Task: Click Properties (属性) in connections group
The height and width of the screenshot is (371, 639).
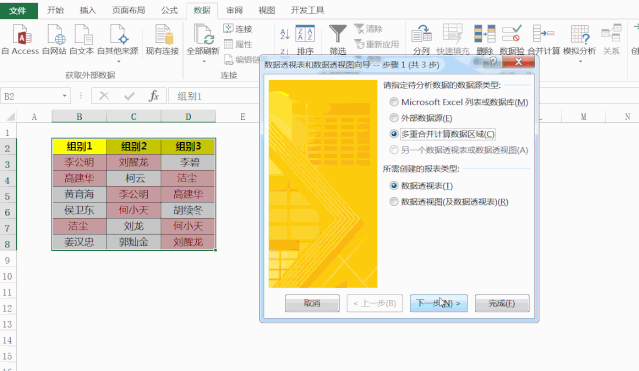Action: (238, 44)
